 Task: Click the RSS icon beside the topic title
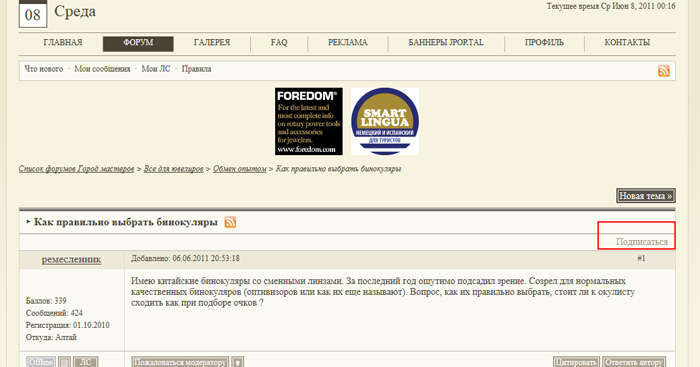click(x=230, y=222)
